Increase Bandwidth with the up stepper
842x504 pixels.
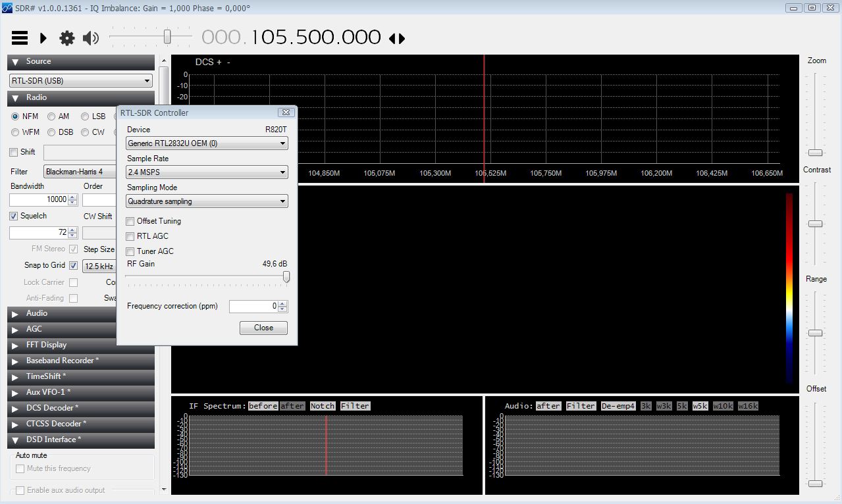[x=72, y=196]
